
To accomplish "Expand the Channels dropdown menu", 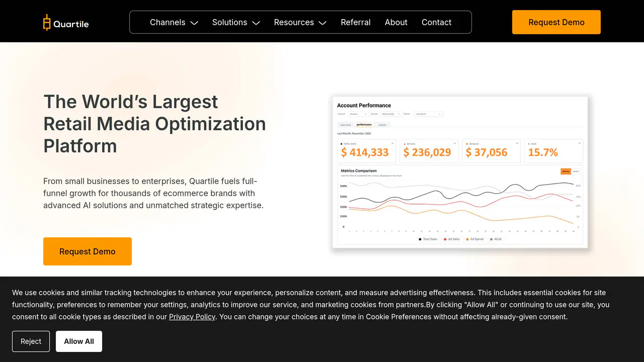I will (x=174, y=22).
